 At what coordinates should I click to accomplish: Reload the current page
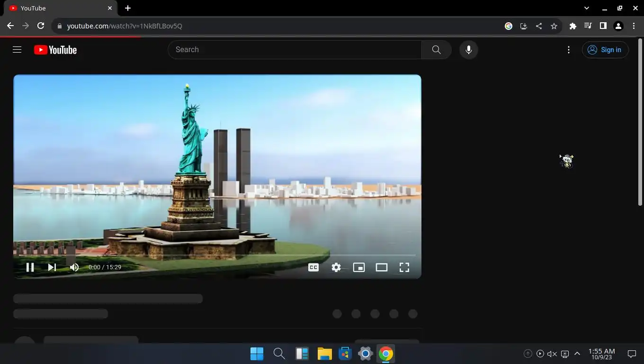41,26
